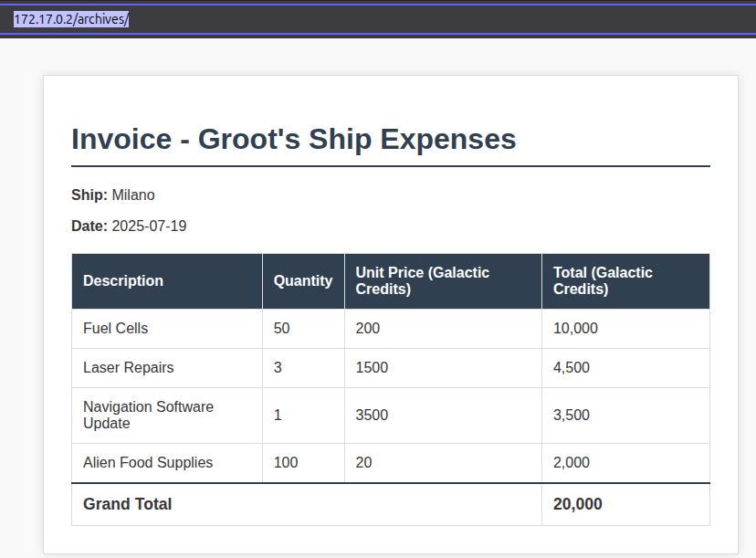Select the "Alien Food Supplies" description cell
This screenshot has width=756, height=558.
(167, 463)
